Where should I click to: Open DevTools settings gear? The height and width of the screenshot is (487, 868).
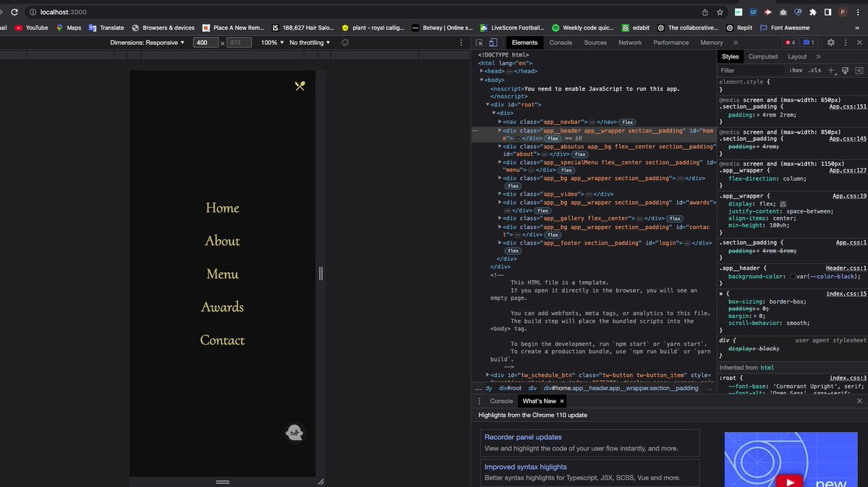coord(831,43)
